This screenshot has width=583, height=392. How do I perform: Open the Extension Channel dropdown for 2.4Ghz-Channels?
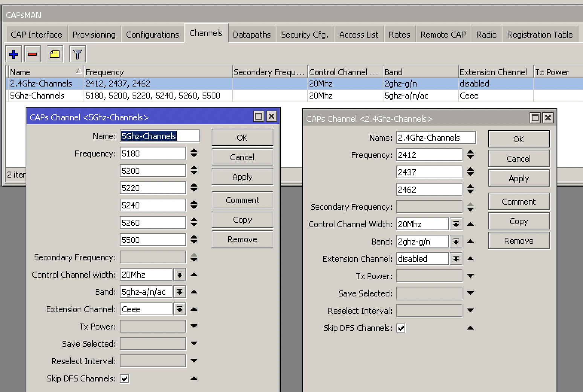point(456,258)
